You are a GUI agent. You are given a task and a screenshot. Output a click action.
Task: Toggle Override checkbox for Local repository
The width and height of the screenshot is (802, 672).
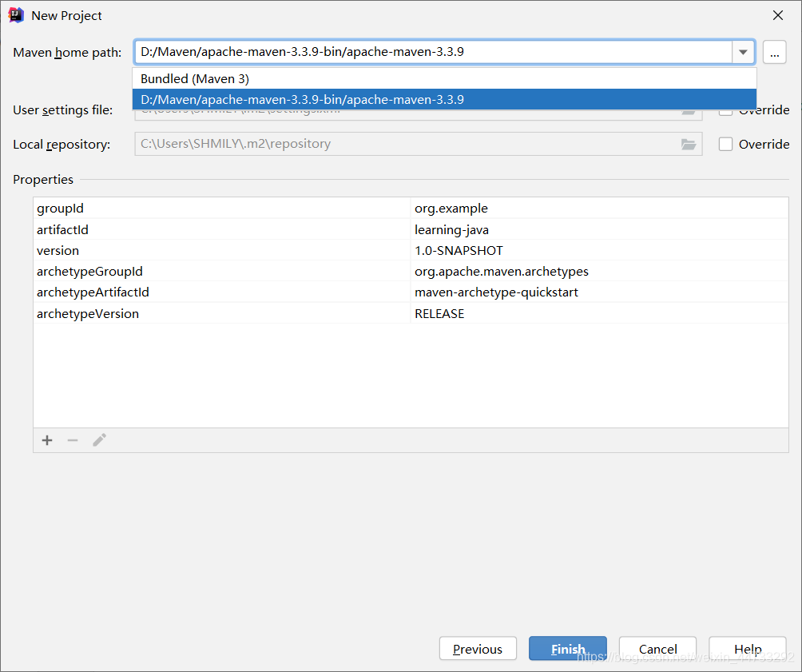pyautogui.click(x=725, y=145)
